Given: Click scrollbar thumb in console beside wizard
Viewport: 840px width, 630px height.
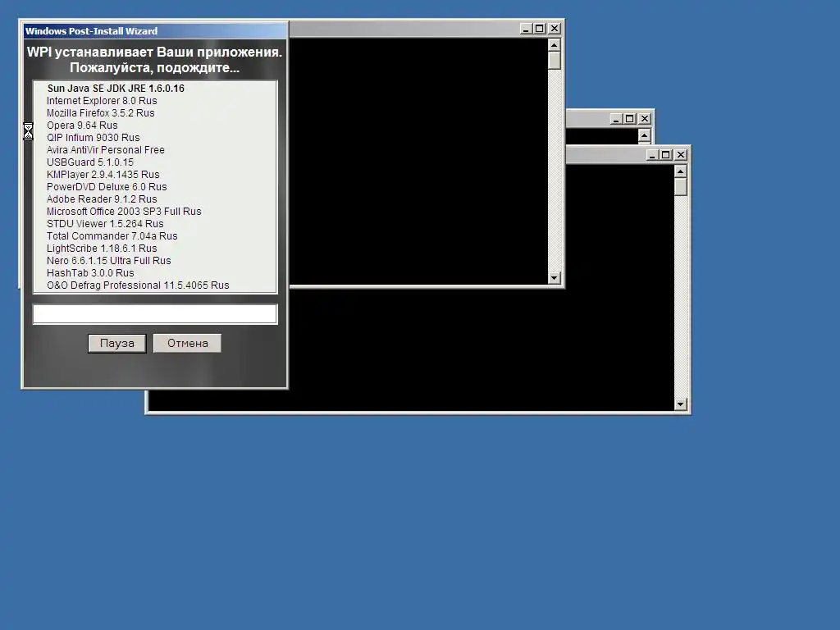Looking at the screenshot, I should click(x=554, y=60).
